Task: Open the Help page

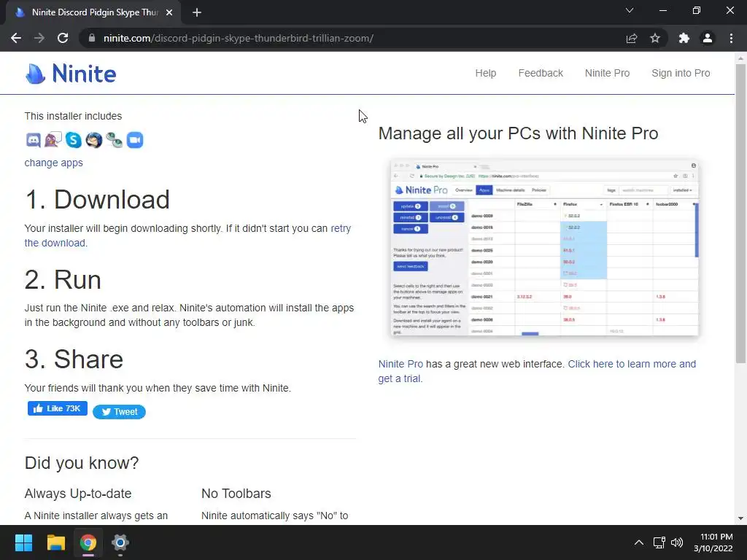Action: pos(485,73)
